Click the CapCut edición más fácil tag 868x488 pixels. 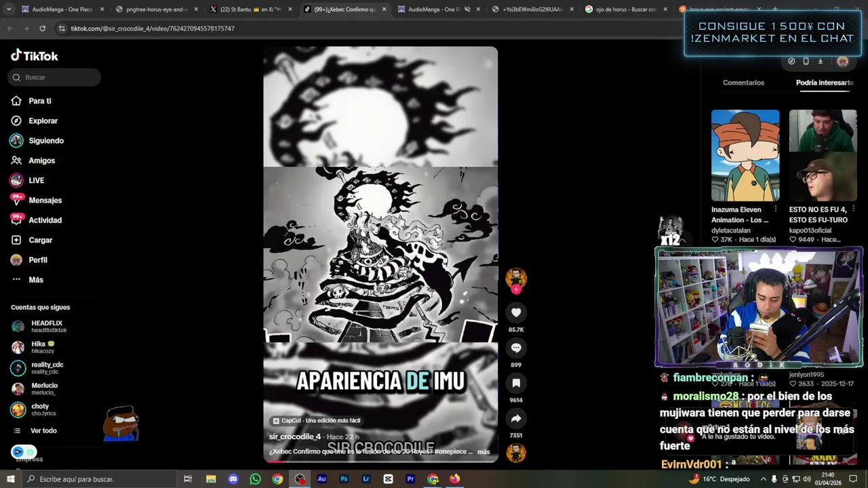coord(316,421)
